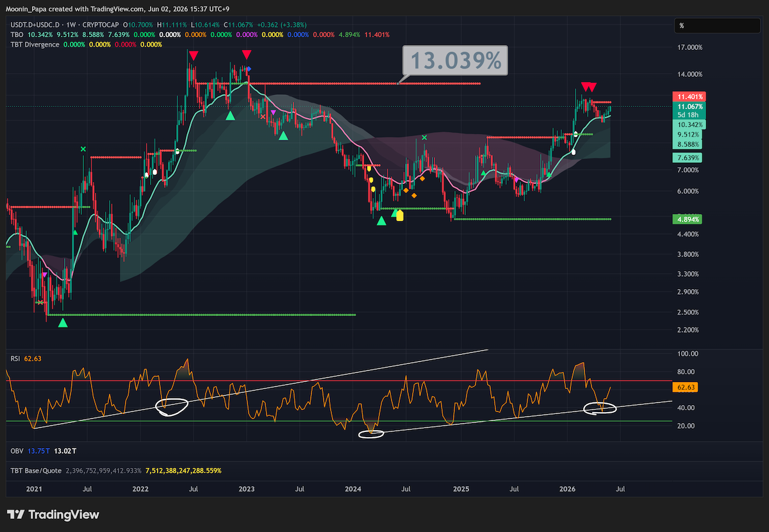Click the 100.00 RSI axis label
The height and width of the screenshot is (532, 769).
pos(688,354)
